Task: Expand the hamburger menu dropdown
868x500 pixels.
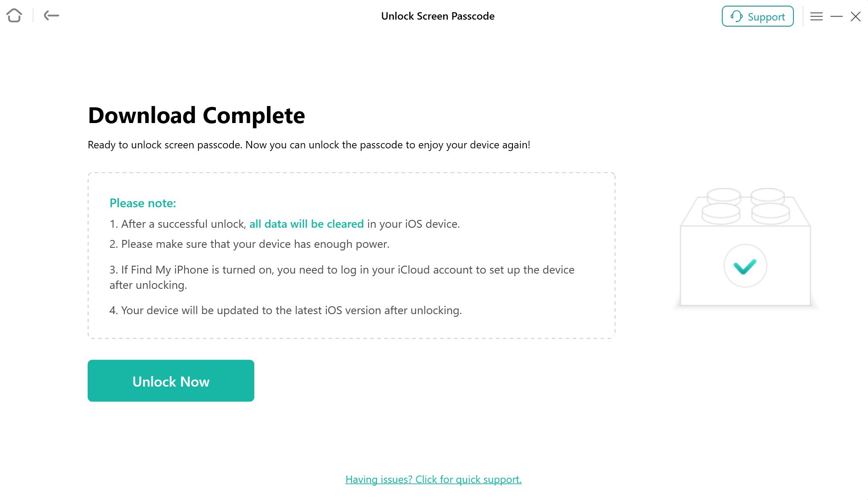Action: (817, 16)
